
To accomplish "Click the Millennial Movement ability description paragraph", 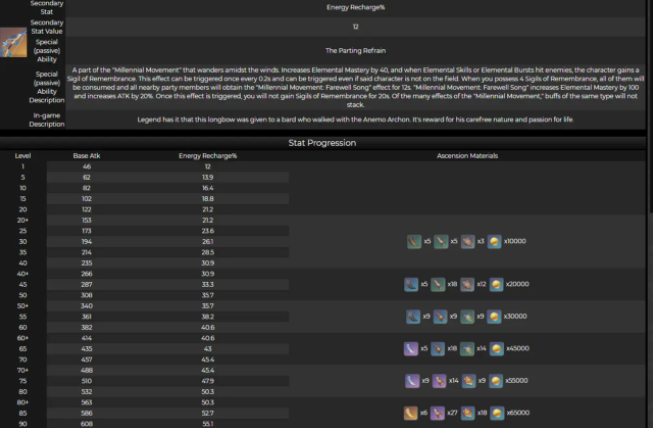I will [355, 87].
